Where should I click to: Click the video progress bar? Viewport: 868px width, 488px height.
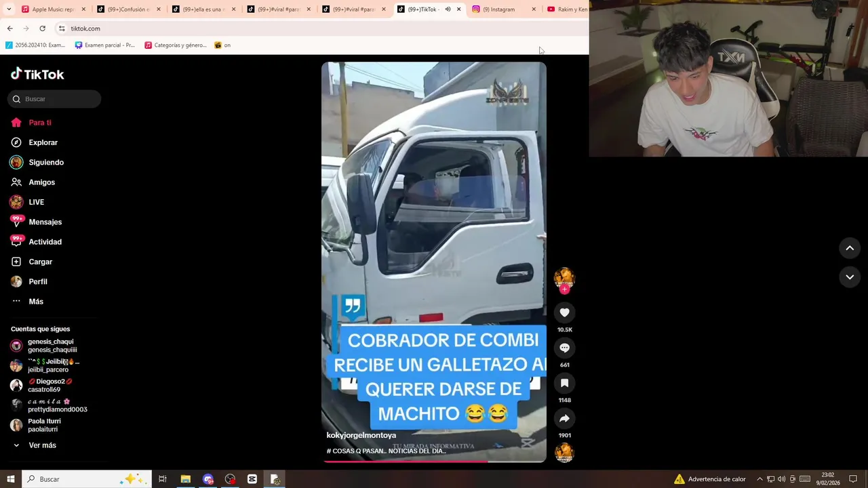coord(434,461)
